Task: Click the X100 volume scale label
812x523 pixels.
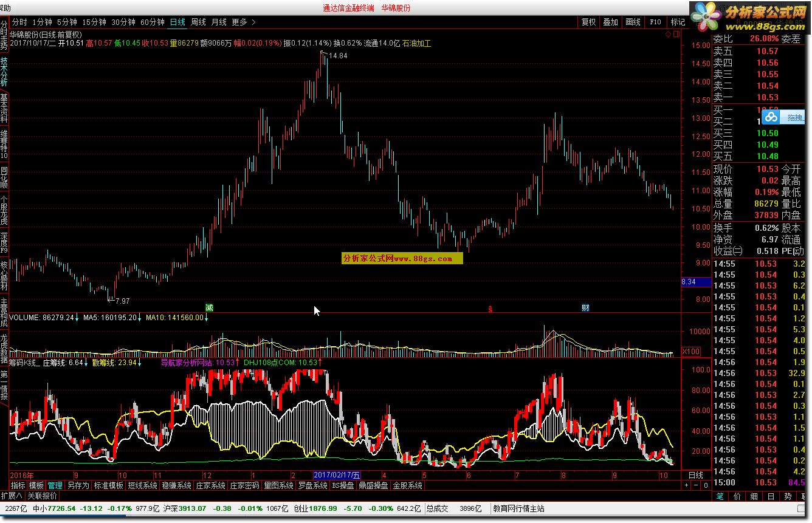Action: (x=691, y=352)
